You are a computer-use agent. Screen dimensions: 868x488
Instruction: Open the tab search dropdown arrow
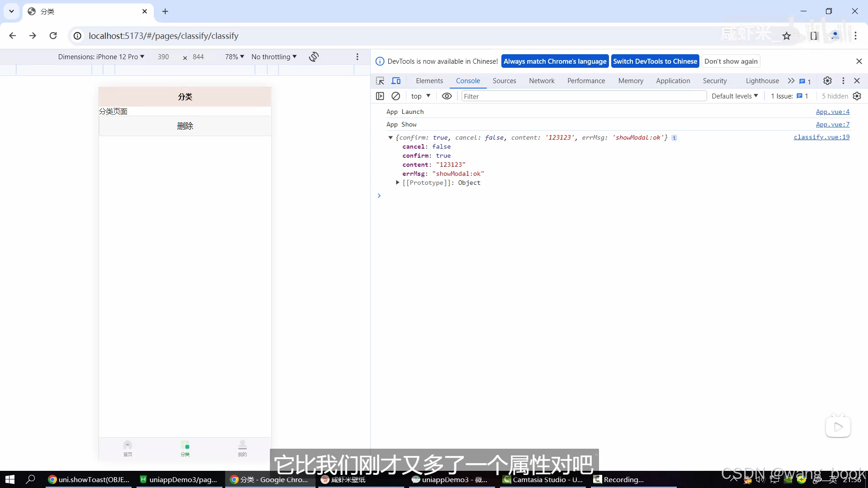pos(11,11)
